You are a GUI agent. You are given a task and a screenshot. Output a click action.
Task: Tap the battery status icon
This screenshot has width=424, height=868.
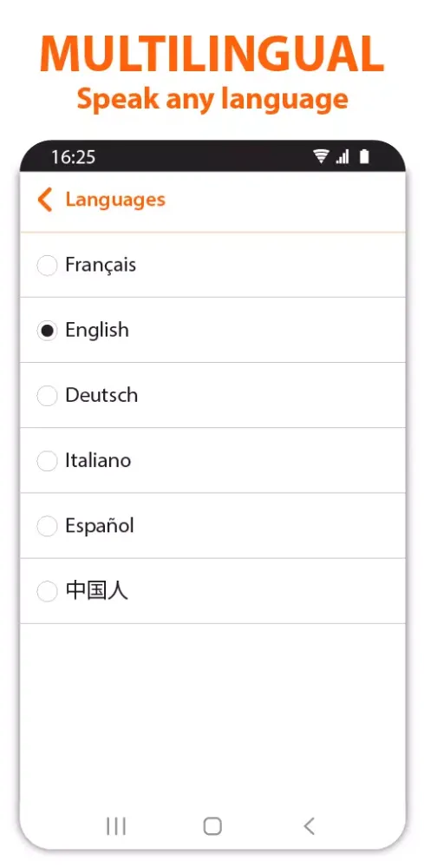click(x=364, y=157)
